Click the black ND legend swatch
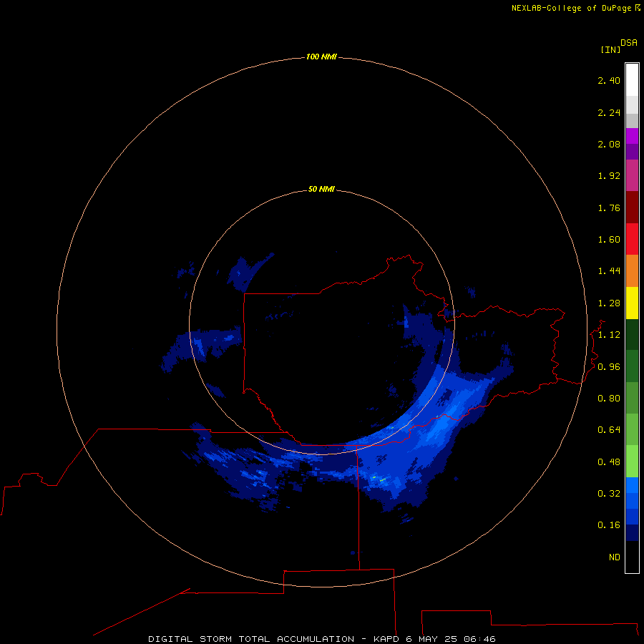644x644 pixels. pos(632,557)
